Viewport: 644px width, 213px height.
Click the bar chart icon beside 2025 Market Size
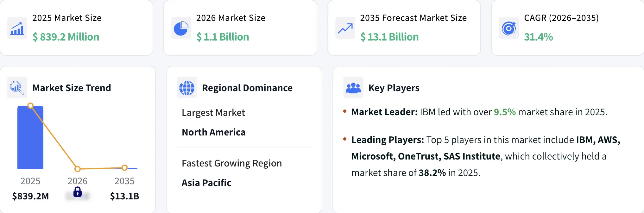[x=17, y=28]
